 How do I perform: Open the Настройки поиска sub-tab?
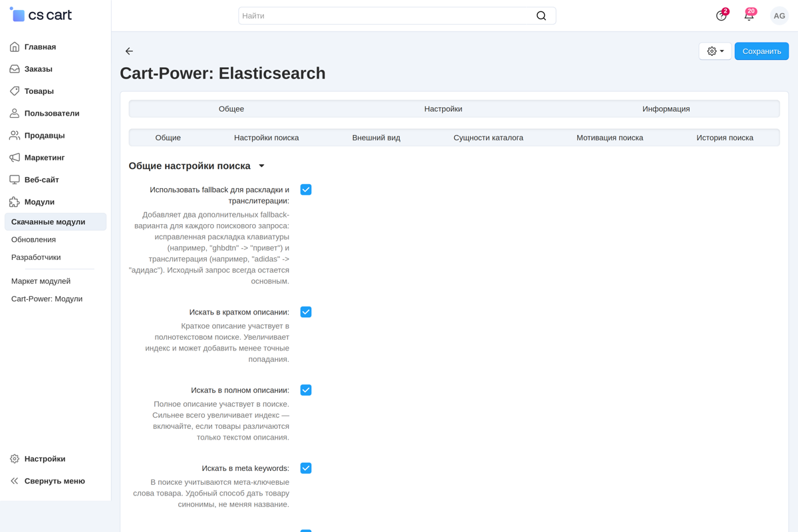tap(267, 138)
